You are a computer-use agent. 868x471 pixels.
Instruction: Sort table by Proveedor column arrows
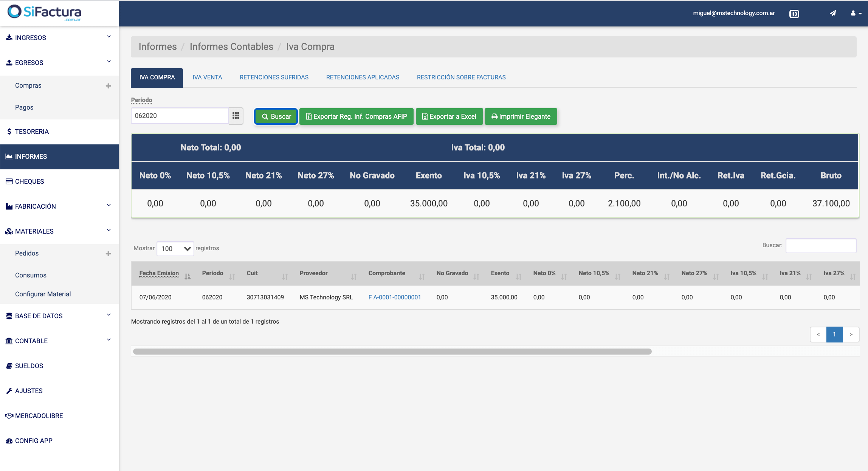coord(354,277)
